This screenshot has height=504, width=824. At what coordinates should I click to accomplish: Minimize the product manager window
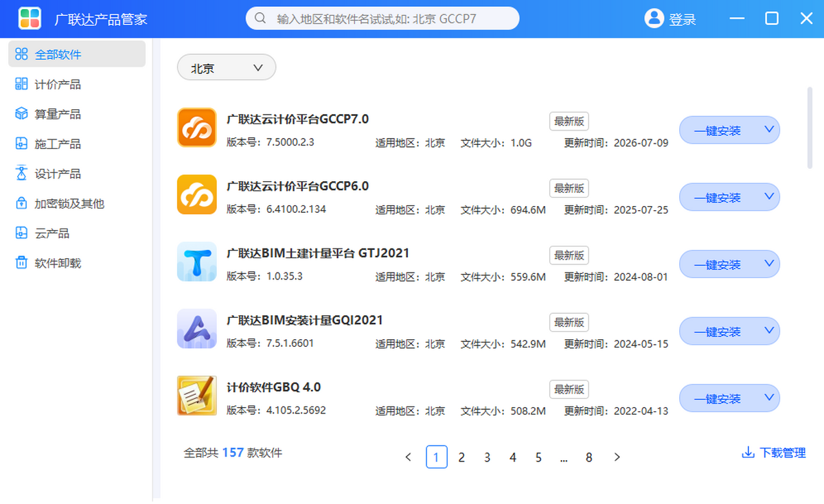737,19
